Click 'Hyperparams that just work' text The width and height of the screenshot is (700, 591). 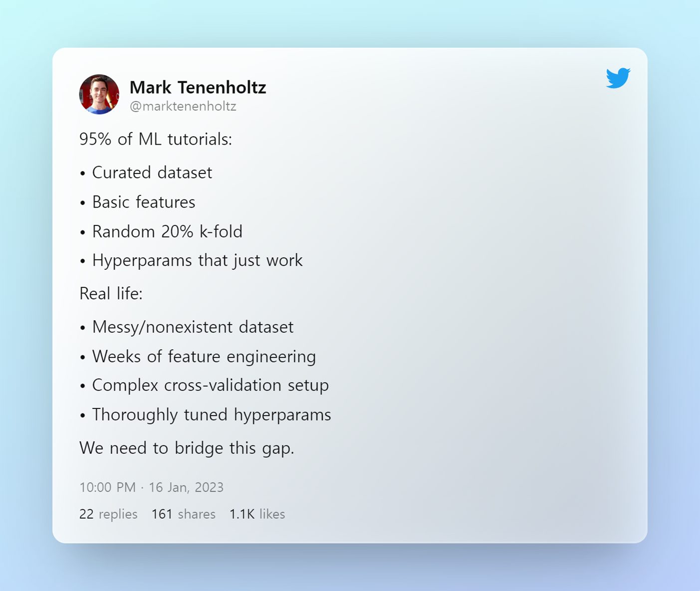click(198, 260)
